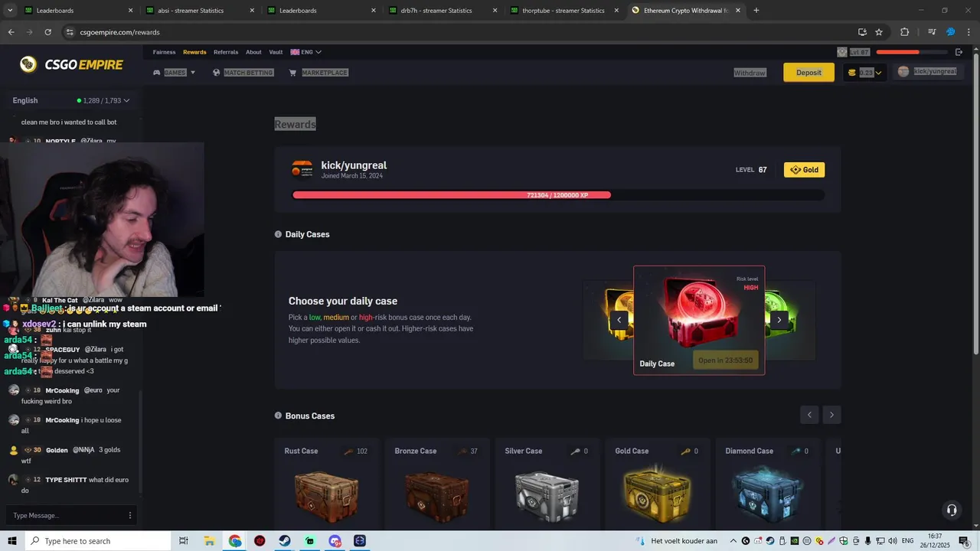Go back to the previous page
The width and height of the screenshot is (980, 551).
[x=11, y=32]
